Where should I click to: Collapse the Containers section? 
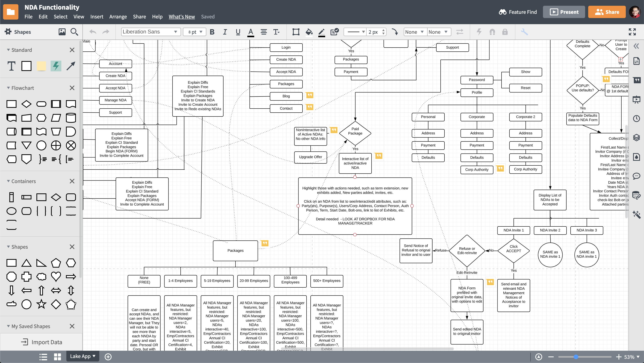tap(8, 181)
